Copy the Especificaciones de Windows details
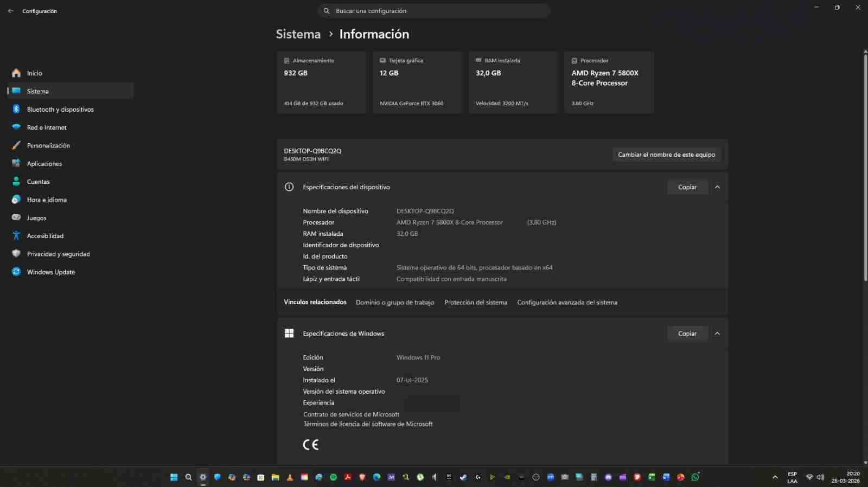The height and width of the screenshot is (487, 868). pyautogui.click(x=687, y=334)
